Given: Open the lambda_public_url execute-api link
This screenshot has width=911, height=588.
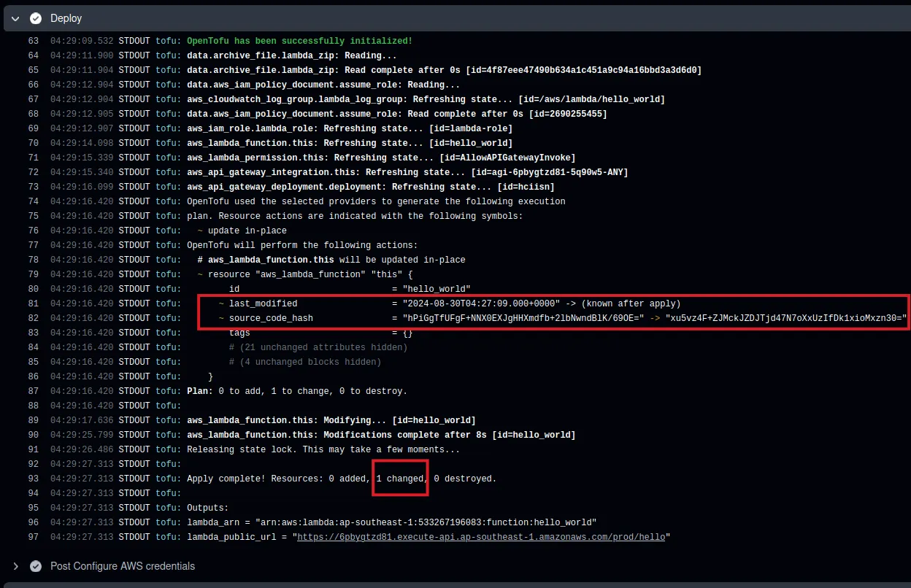Looking at the screenshot, I should pyautogui.click(x=481, y=537).
